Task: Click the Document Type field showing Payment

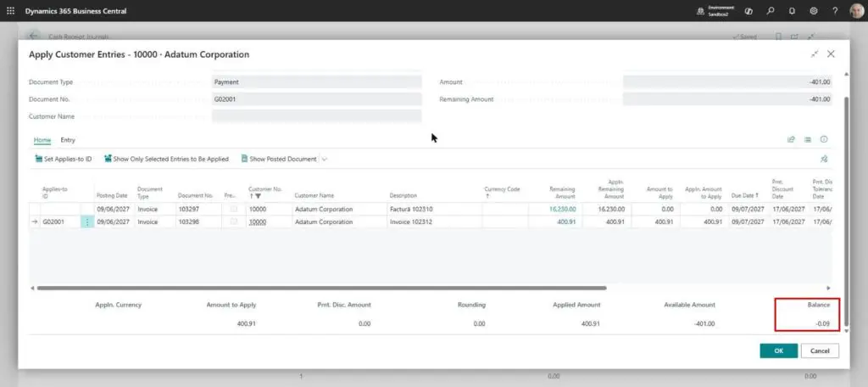Action: point(317,82)
